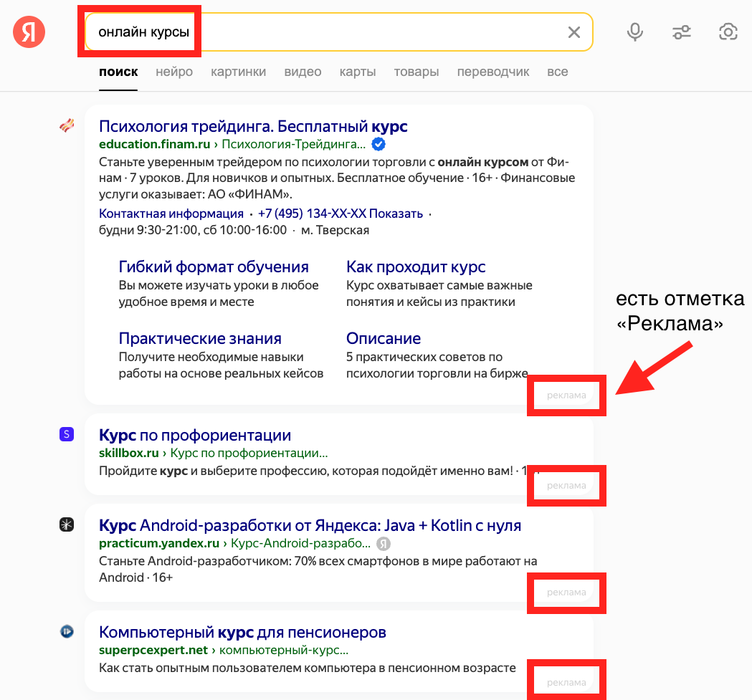
Task: Open the «товары» tab
Action: click(417, 72)
